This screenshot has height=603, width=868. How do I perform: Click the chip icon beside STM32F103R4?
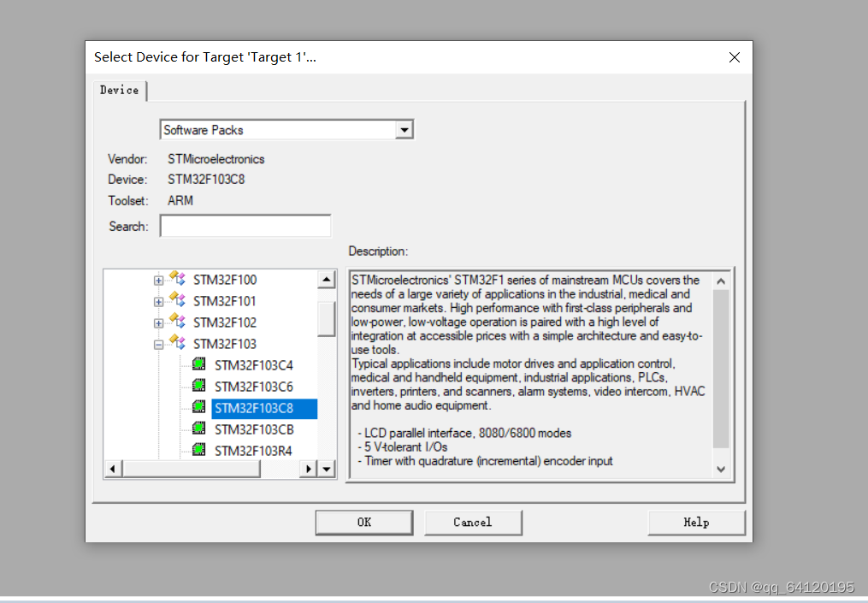click(x=198, y=450)
